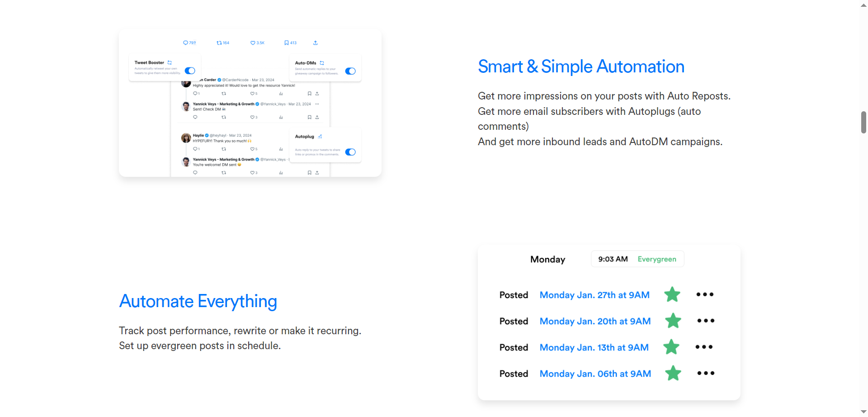Bookmark the 'You're welcome! DM sent' tweet
868x417 pixels.
tap(309, 173)
